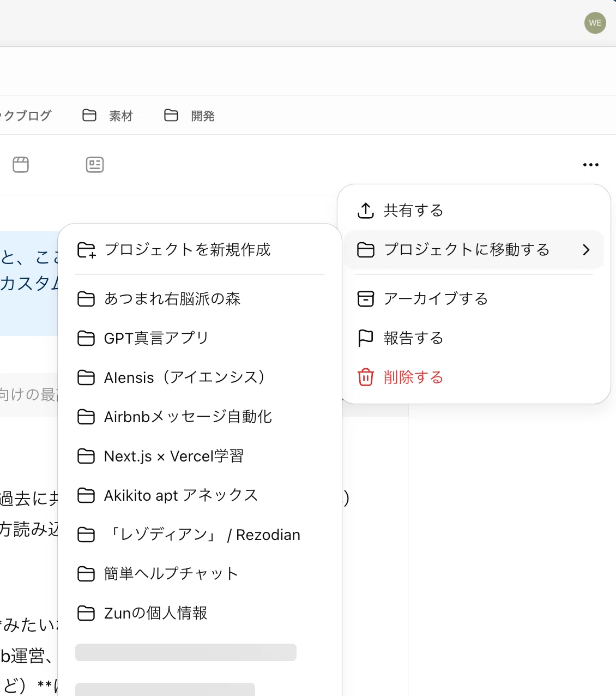Select アーカイブする in the menu
This screenshot has height=696, width=616.
tap(474, 299)
